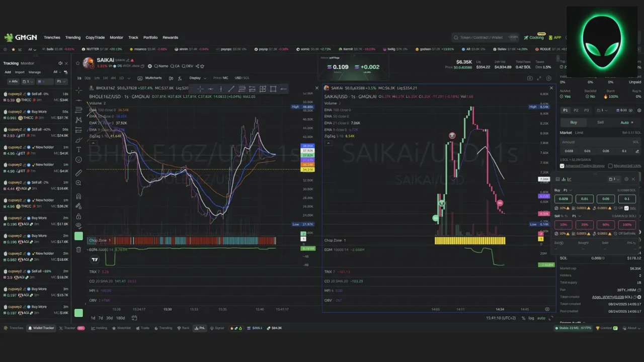The width and height of the screenshot is (644, 362).
Task: Select the 7d range below left chart
Action: point(101,318)
